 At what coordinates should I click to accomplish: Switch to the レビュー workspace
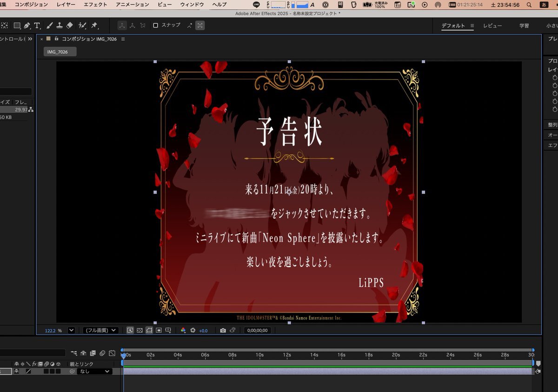coord(492,26)
